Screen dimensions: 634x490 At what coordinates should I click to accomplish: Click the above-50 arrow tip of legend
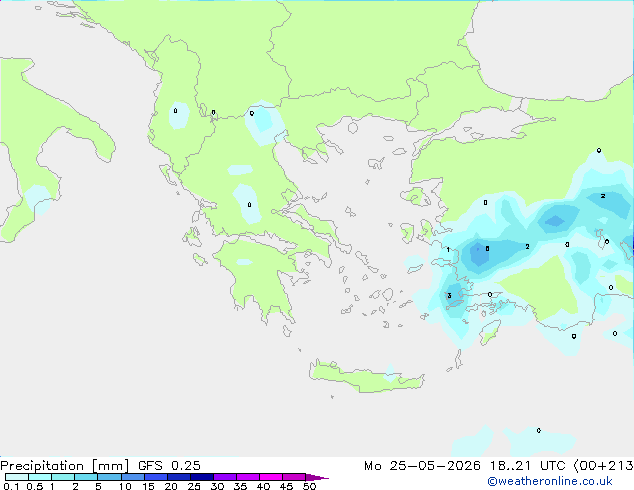(317, 477)
